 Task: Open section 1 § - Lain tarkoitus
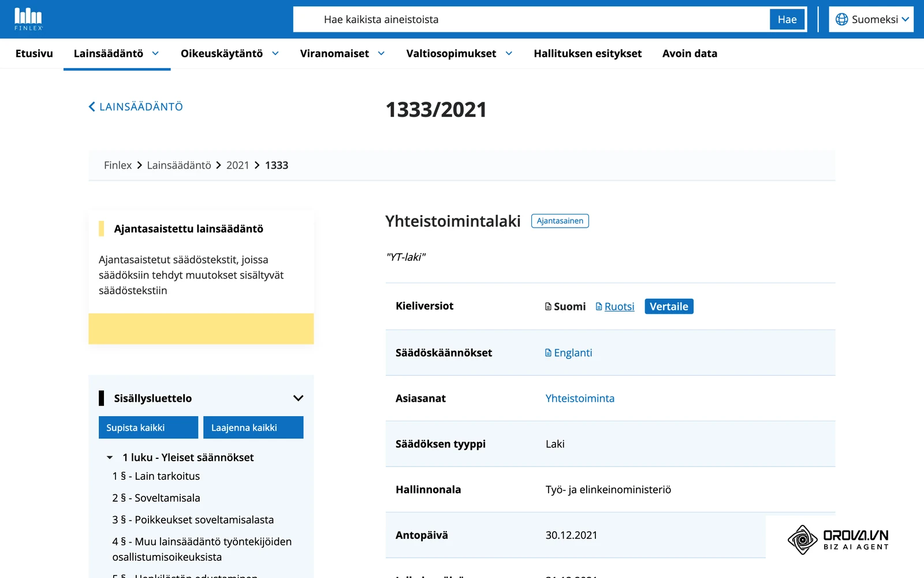[156, 476]
